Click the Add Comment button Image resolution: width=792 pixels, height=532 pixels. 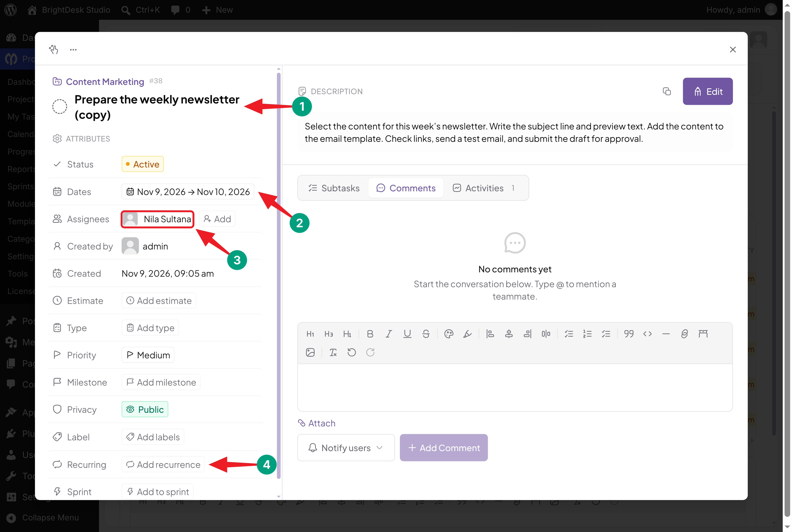tap(443, 448)
